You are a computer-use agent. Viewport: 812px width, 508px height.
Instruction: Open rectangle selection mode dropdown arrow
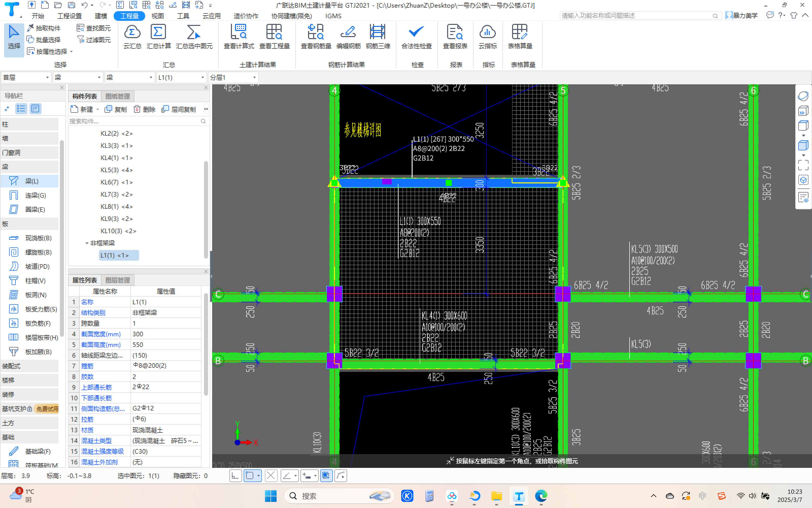click(x=258, y=476)
